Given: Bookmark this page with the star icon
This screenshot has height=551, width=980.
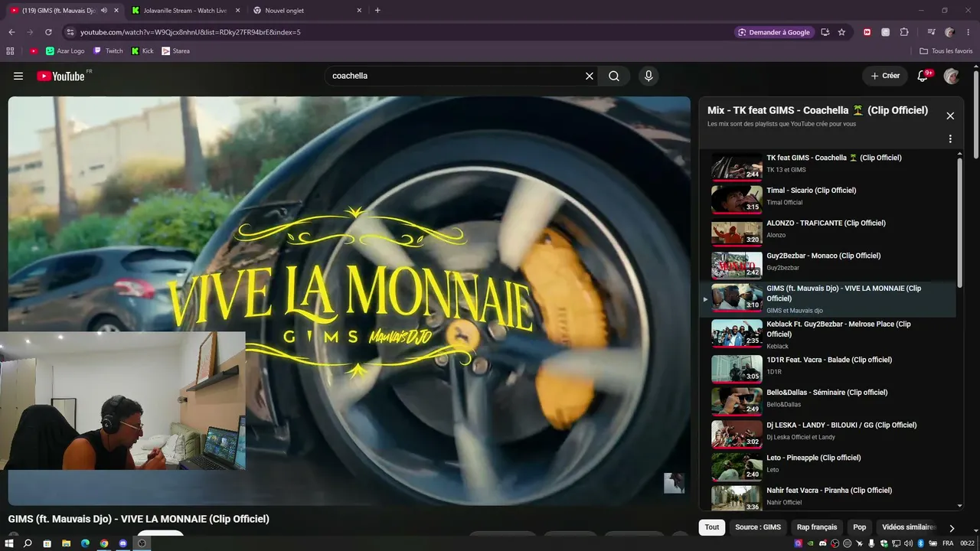Looking at the screenshot, I should [841, 32].
